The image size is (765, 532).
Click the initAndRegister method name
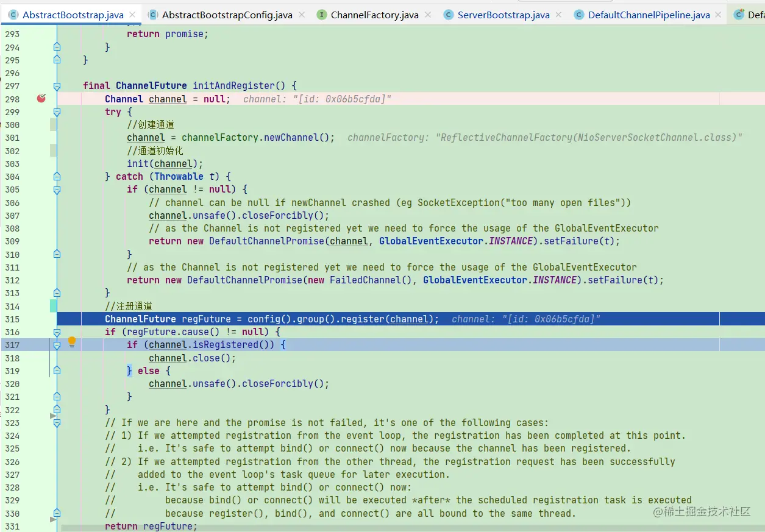coord(234,86)
